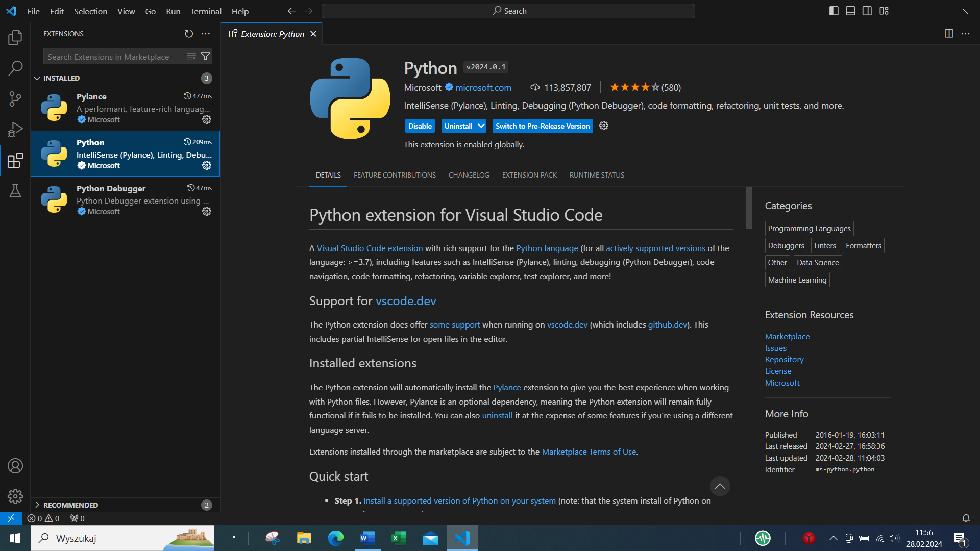Open the manage gear beside Switch to Pre-Release
Screen dimensions: 980x551
click(x=604, y=126)
